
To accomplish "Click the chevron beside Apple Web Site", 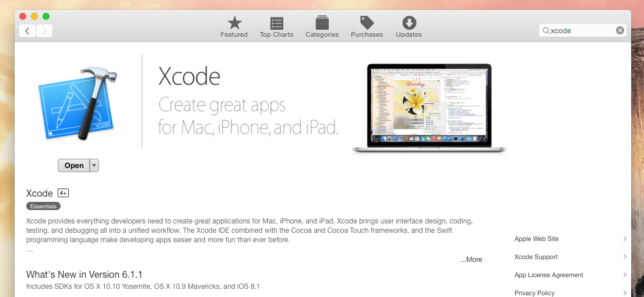I will point(625,239).
